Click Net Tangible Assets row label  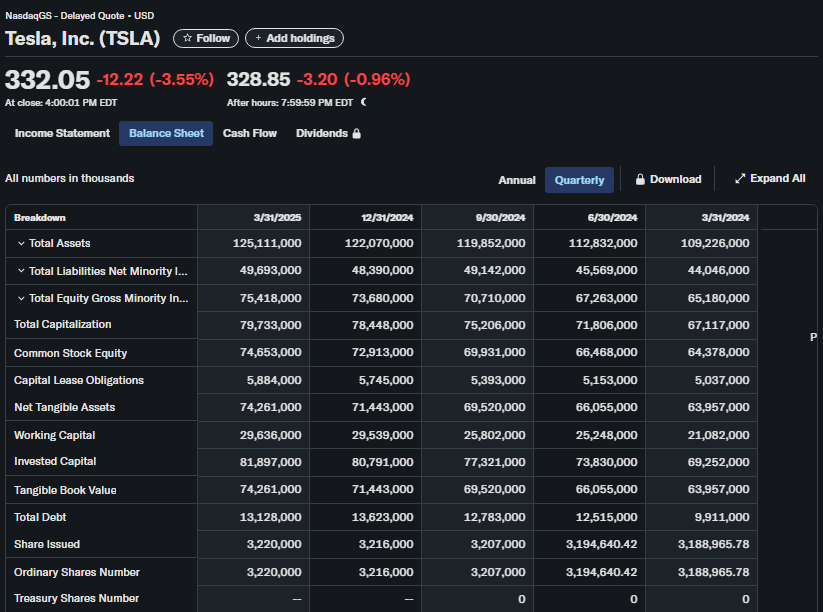pyautogui.click(x=65, y=407)
